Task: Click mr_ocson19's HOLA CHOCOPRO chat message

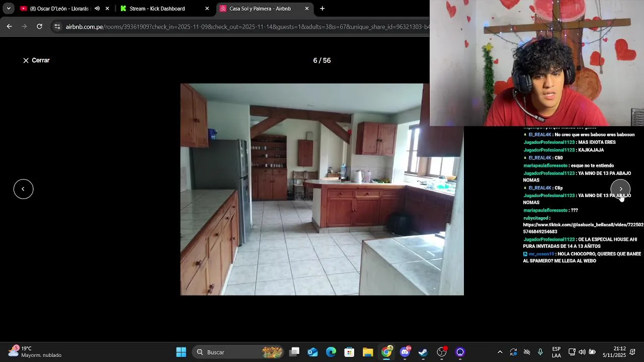Action: point(582,257)
